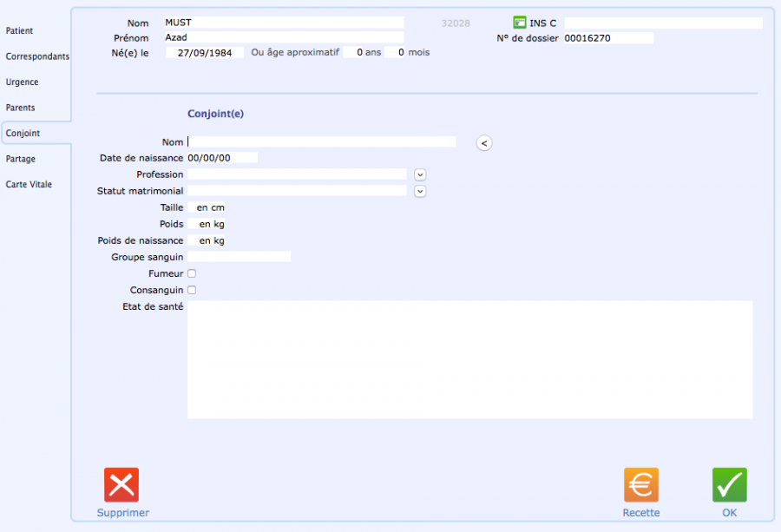Screen dimensions: 781x532
Task: Open the Statut matrimonial dropdown arrow
Action: (420, 191)
